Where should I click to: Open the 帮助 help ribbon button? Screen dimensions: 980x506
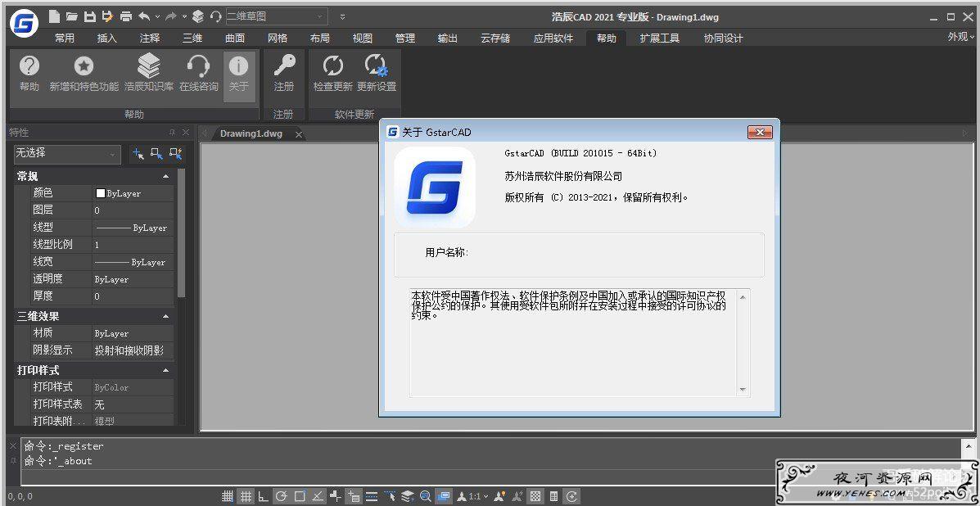click(29, 74)
